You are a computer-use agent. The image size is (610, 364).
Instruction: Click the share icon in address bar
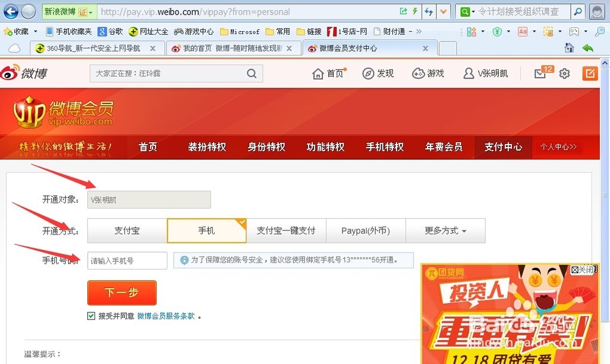403,12
